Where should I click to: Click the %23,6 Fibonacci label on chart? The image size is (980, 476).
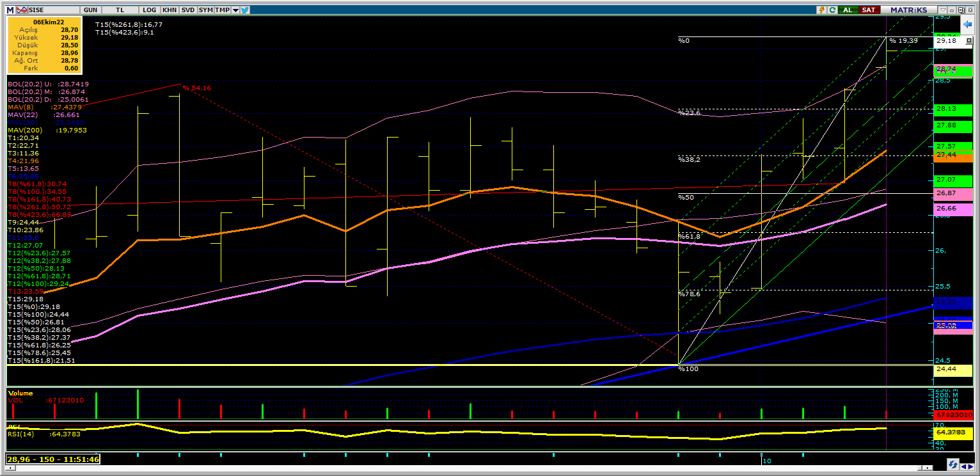(690, 113)
